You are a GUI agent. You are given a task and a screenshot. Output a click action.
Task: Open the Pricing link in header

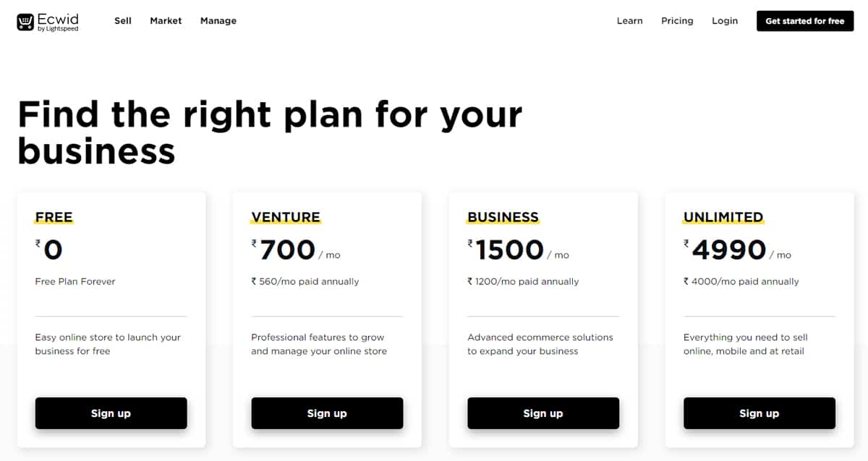(677, 21)
